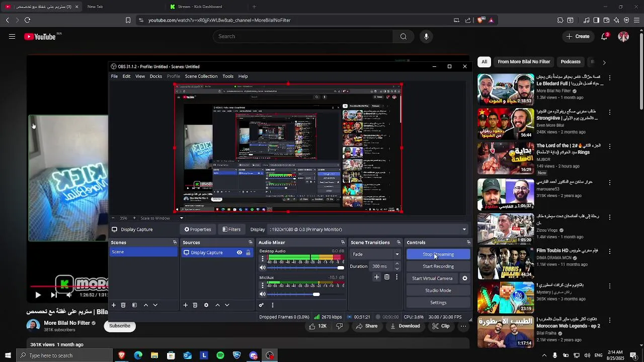
Task: Switch to Stream - Kick Dashboard tab
Action: (206, 7)
